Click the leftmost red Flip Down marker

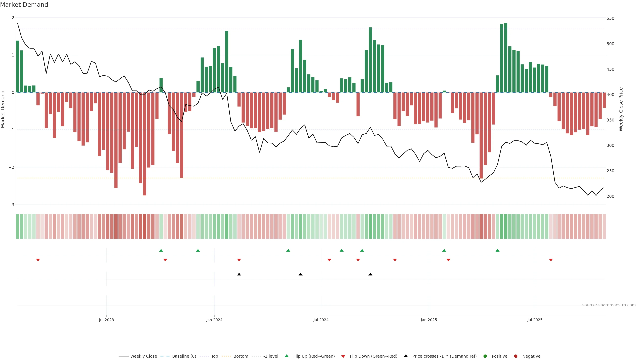pyautogui.click(x=38, y=260)
